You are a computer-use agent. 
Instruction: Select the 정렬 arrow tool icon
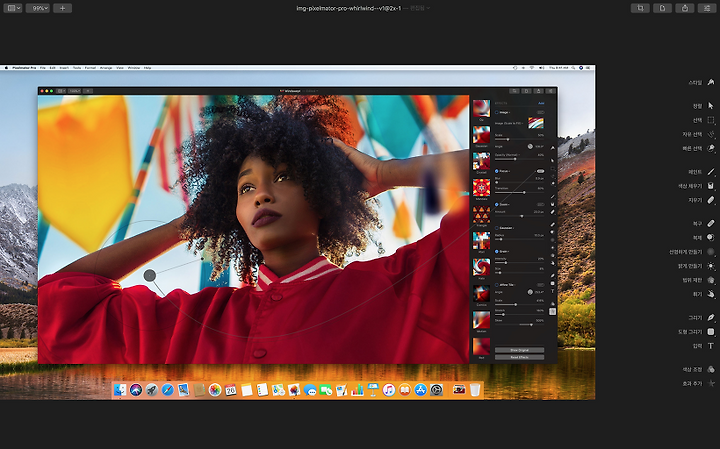tap(711, 106)
